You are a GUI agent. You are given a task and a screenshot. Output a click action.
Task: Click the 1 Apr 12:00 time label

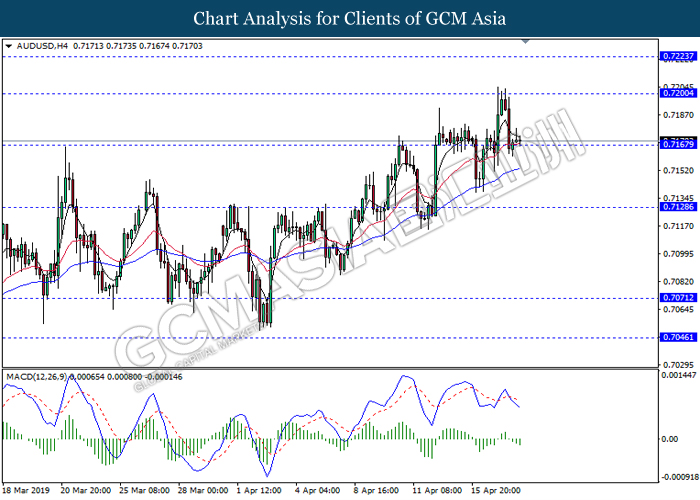pyautogui.click(x=259, y=491)
